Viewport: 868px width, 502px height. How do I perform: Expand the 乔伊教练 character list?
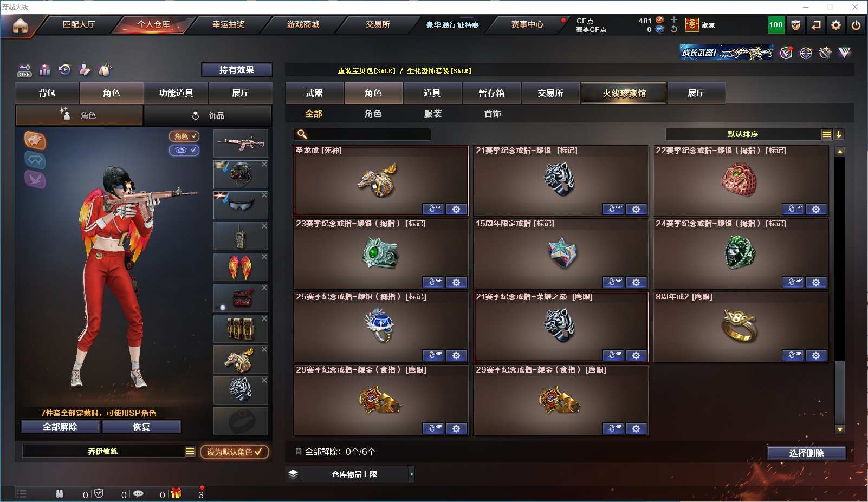point(190,451)
